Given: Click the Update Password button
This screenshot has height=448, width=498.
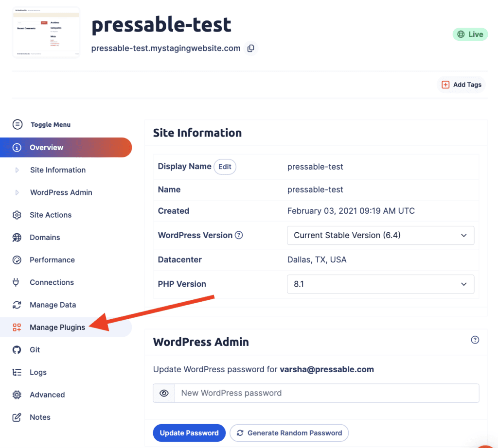Looking at the screenshot, I should tap(189, 432).
